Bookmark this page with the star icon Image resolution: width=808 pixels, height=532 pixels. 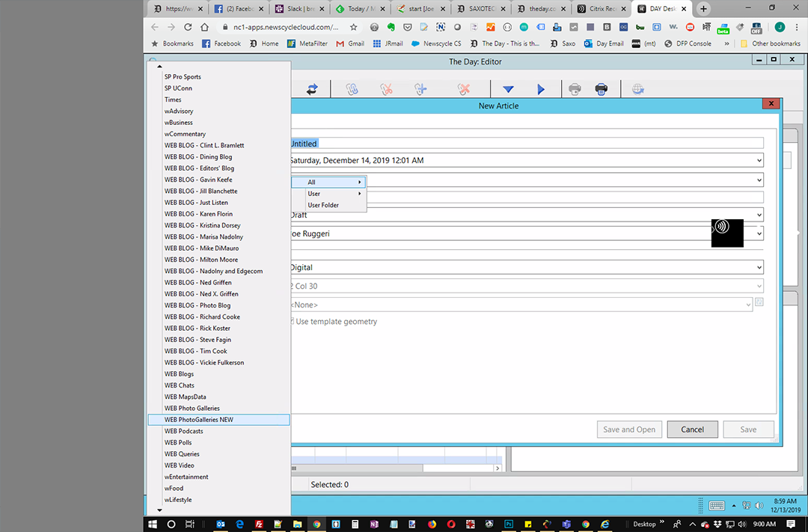point(353,27)
